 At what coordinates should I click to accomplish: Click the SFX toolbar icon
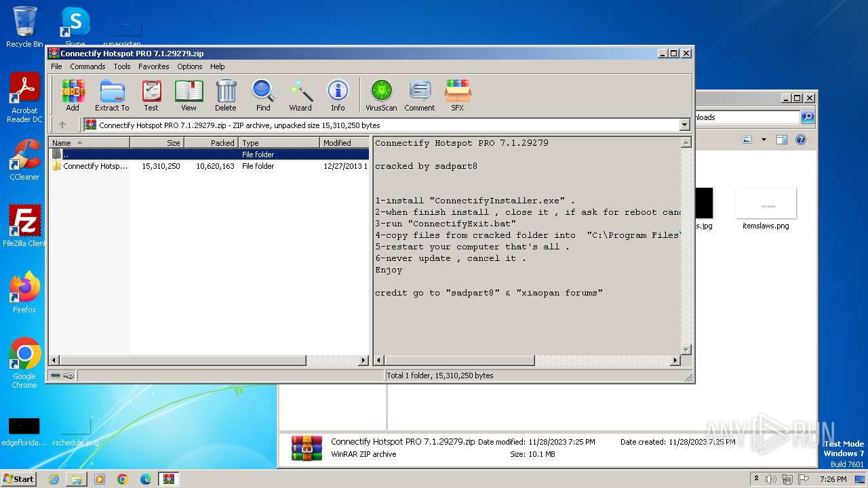pyautogui.click(x=458, y=95)
